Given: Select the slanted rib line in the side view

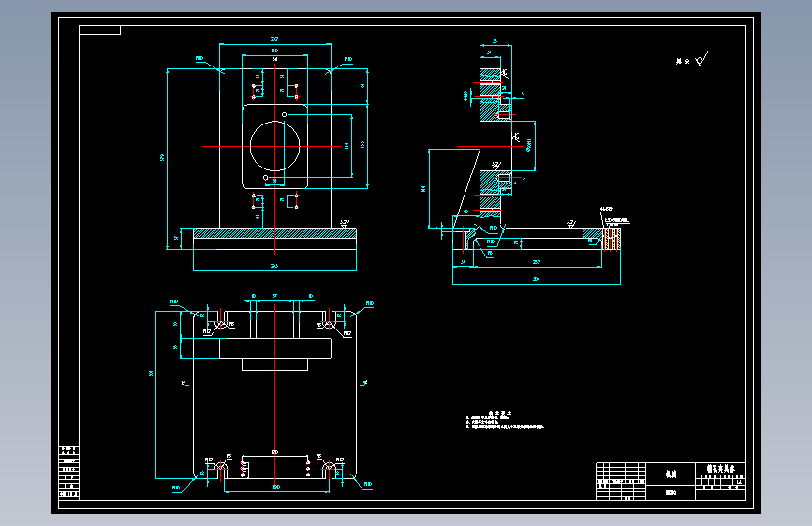Looking at the screenshot, I should pos(466,189).
